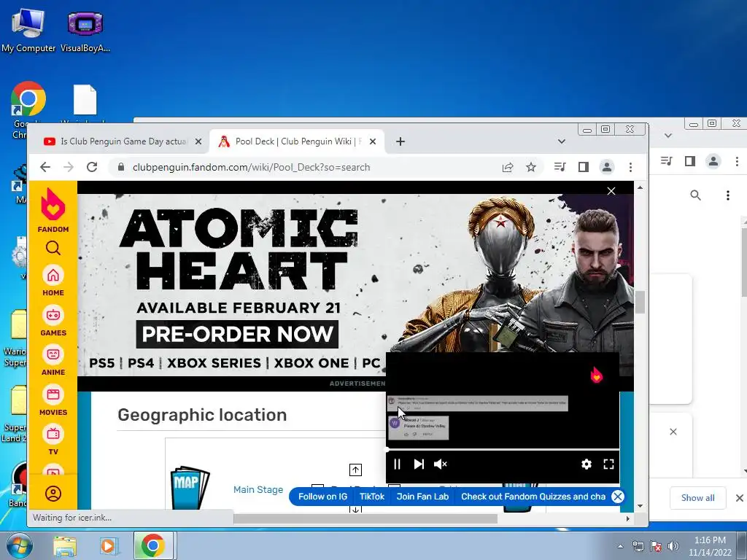Click Chrome taskbar button
This screenshot has height=560, width=747.
click(152, 545)
